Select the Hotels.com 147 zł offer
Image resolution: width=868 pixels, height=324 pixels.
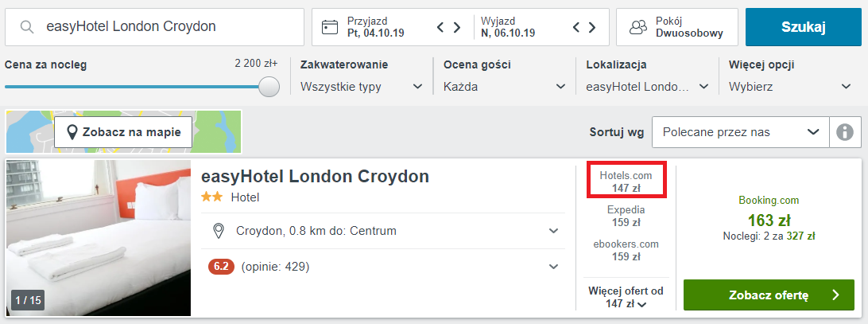(x=626, y=181)
